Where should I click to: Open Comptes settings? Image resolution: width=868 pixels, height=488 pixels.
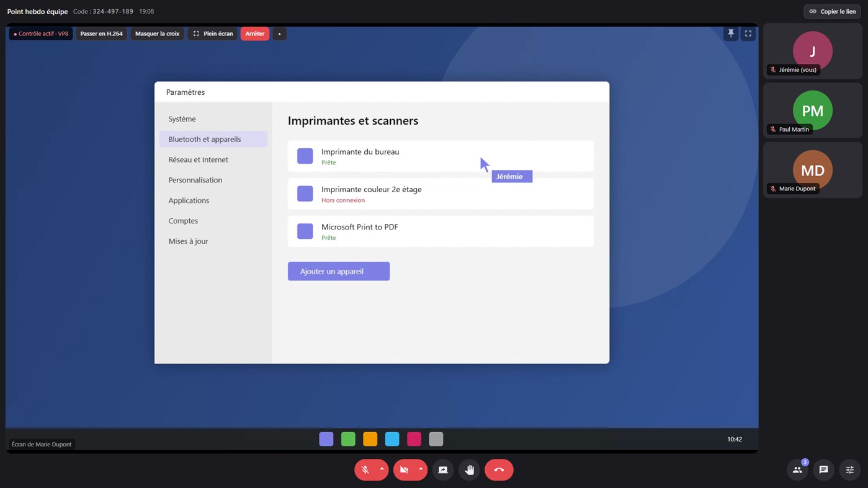(x=213, y=221)
